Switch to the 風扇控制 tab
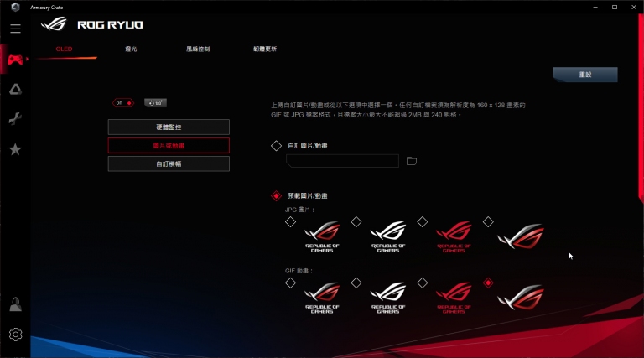 pos(198,49)
